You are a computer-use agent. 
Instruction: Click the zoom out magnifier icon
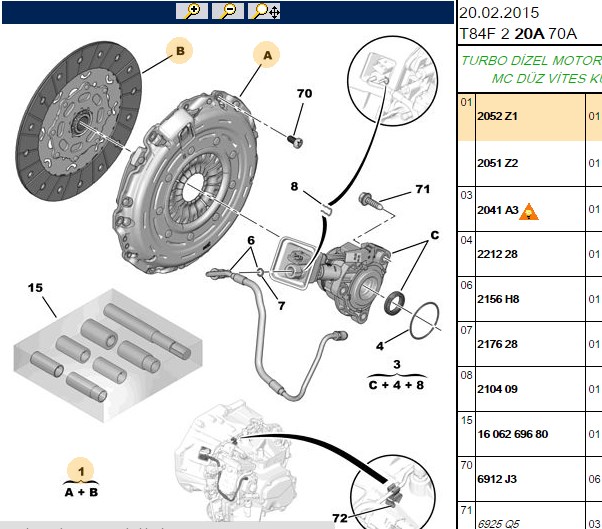228,11
